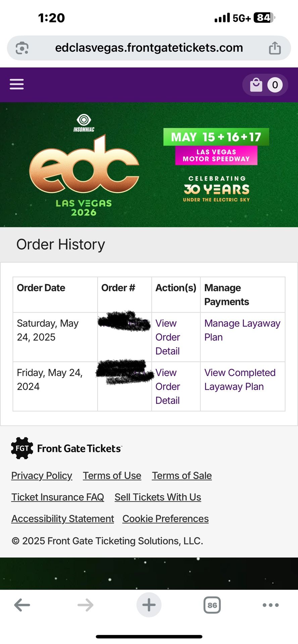Open the Manage Layaway Plan link
298x644 pixels.
tap(242, 330)
